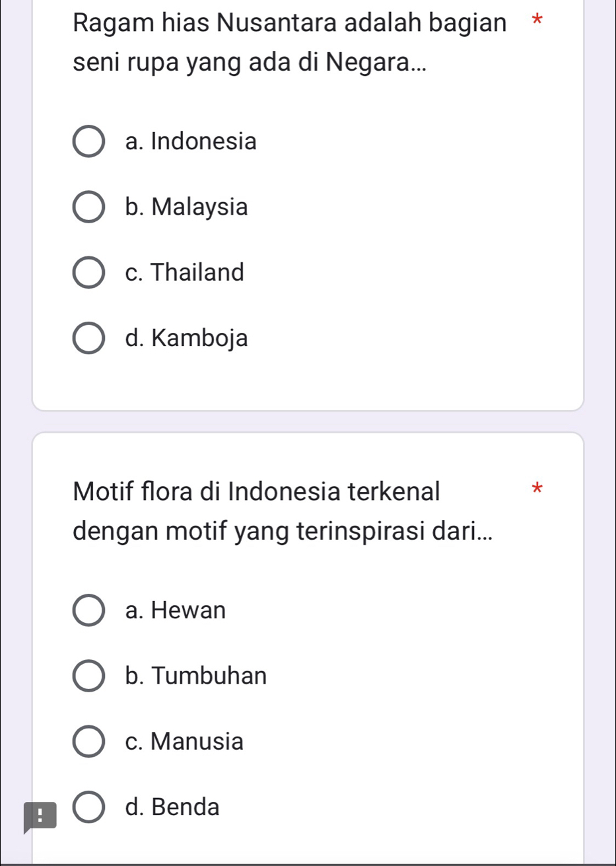This screenshot has width=616, height=866.
Task: Select the radio circle for b. Tumbuhan
Action: pyautogui.click(x=88, y=676)
